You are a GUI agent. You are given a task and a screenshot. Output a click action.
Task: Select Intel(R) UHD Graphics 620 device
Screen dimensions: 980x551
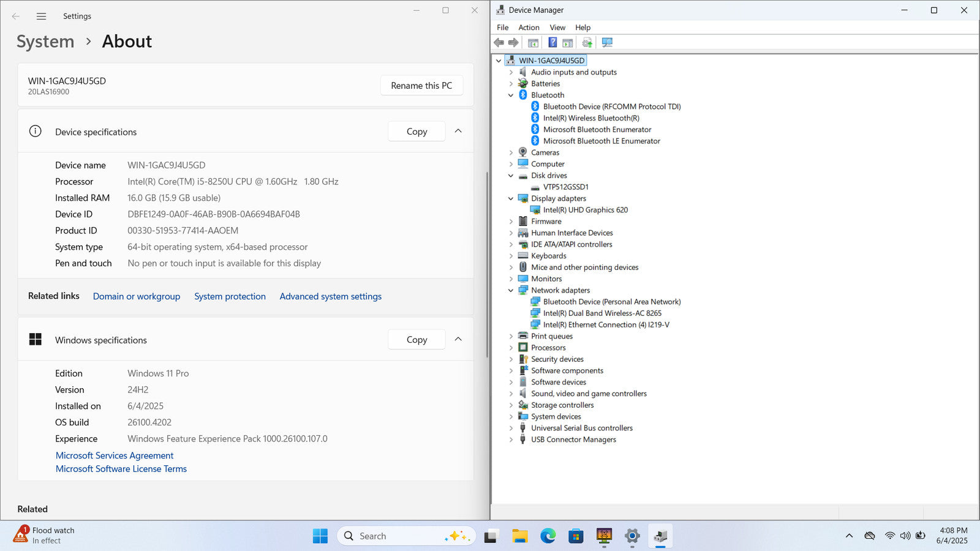585,210
